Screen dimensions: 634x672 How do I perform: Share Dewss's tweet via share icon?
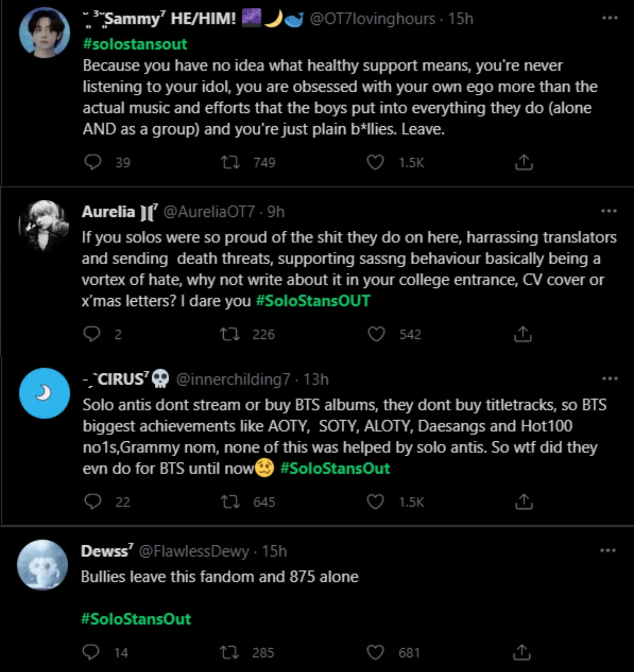[x=522, y=652]
